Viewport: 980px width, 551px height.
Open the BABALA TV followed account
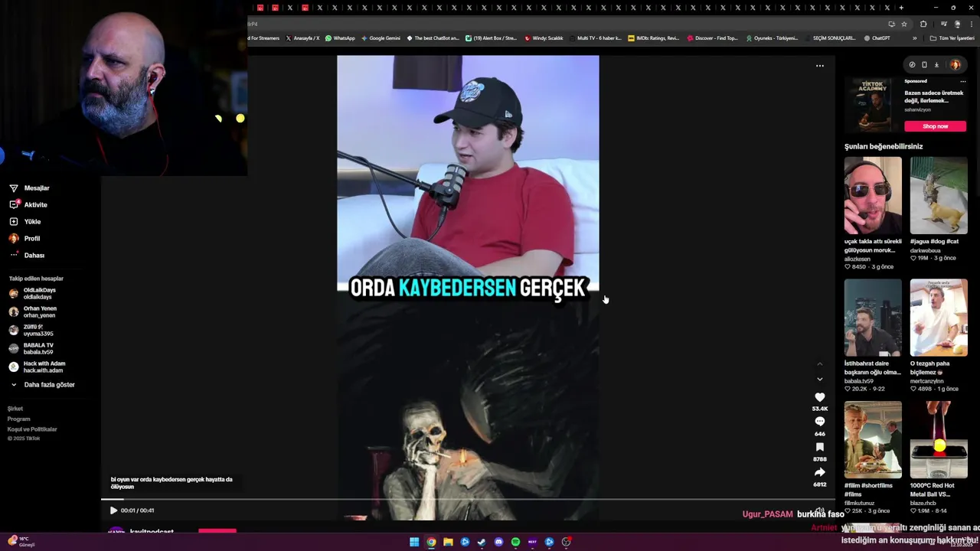[31, 349]
